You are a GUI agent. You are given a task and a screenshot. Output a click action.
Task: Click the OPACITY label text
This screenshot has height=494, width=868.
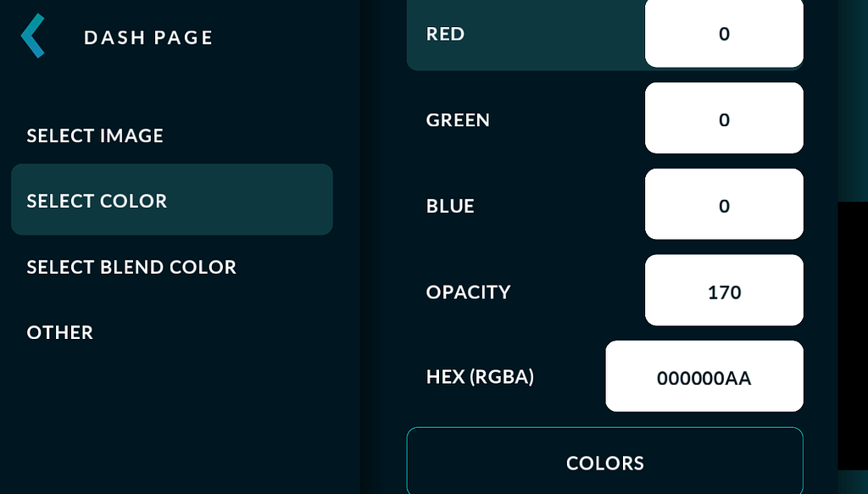[x=467, y=291]
